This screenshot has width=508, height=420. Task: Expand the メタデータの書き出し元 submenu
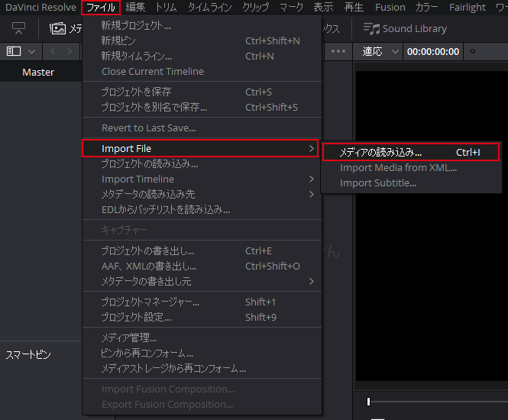(202, 282)
